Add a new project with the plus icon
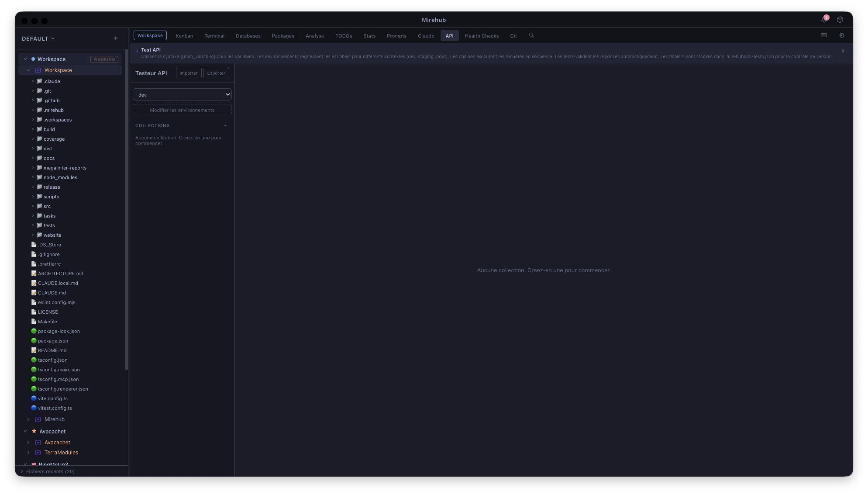 point(116,38)
